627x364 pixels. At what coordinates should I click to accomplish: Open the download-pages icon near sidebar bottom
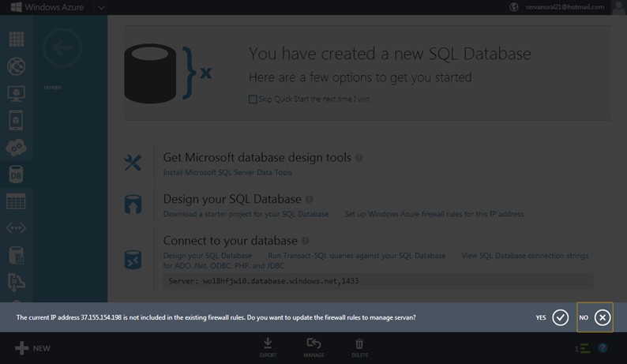[16, 283]
